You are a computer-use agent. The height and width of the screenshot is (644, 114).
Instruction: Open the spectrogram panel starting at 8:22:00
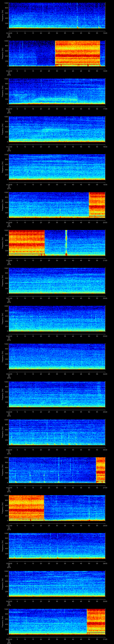(57, 318)
